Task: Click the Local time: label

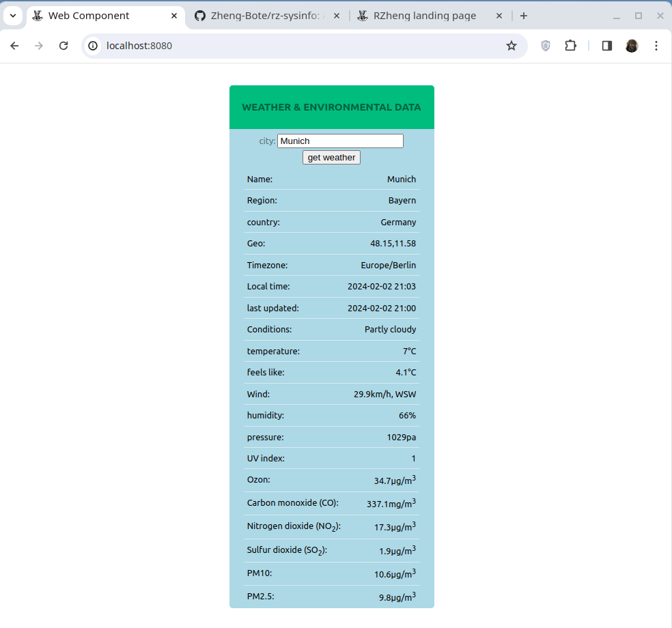Action: coord(268,286)
